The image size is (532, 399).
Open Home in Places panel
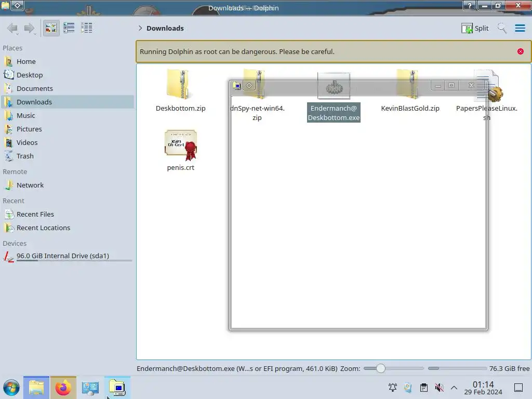click(68, 61)
